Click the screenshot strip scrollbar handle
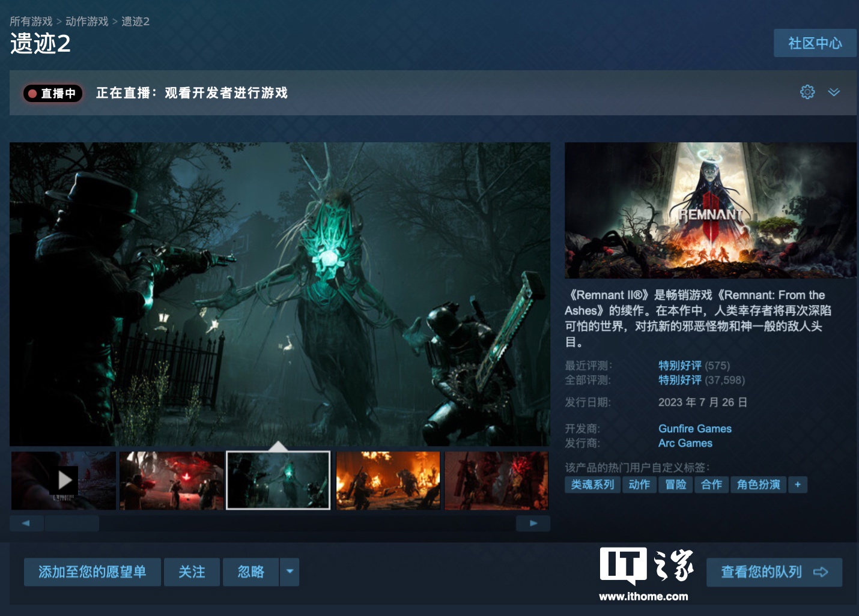 [72, 524]
